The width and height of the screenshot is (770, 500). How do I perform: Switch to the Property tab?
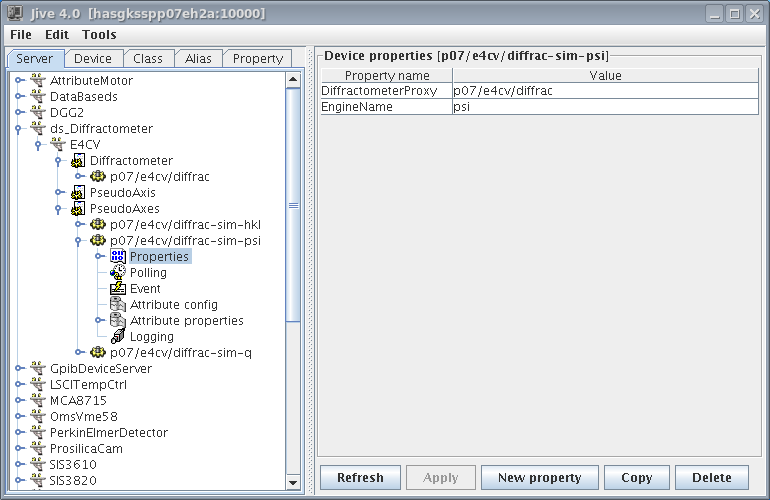pos(258,58)
